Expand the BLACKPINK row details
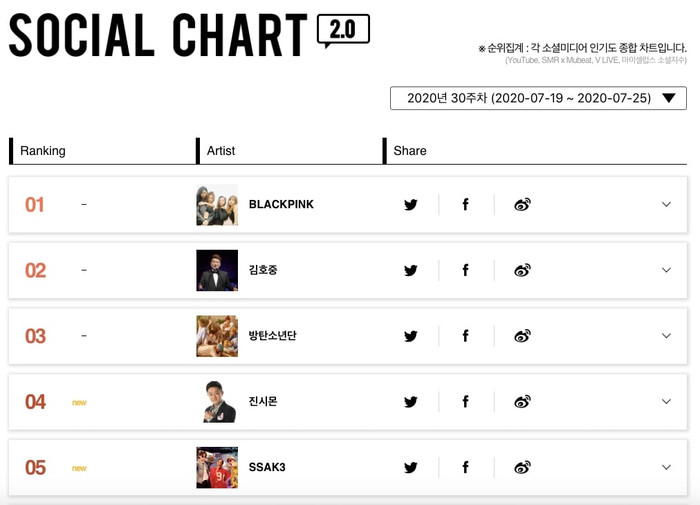The width and height of the screenshot is (700, 505). point(666,205)
